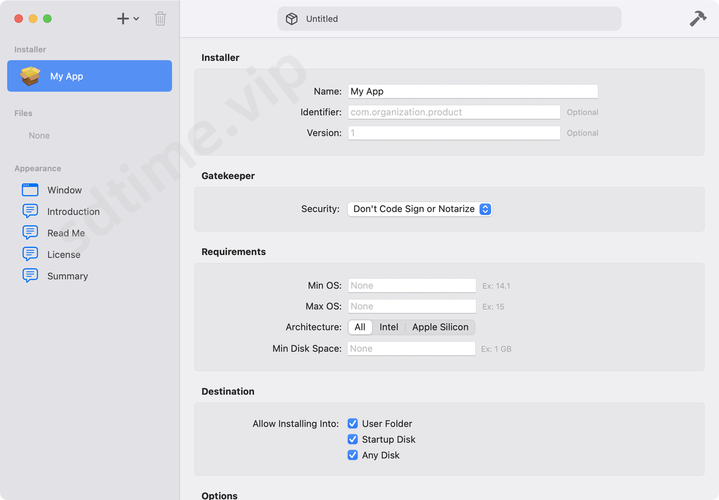Viewport: 719px width, 500px height.
Task: Expand the add menu chevron
Action: click(x=137, y=19)
